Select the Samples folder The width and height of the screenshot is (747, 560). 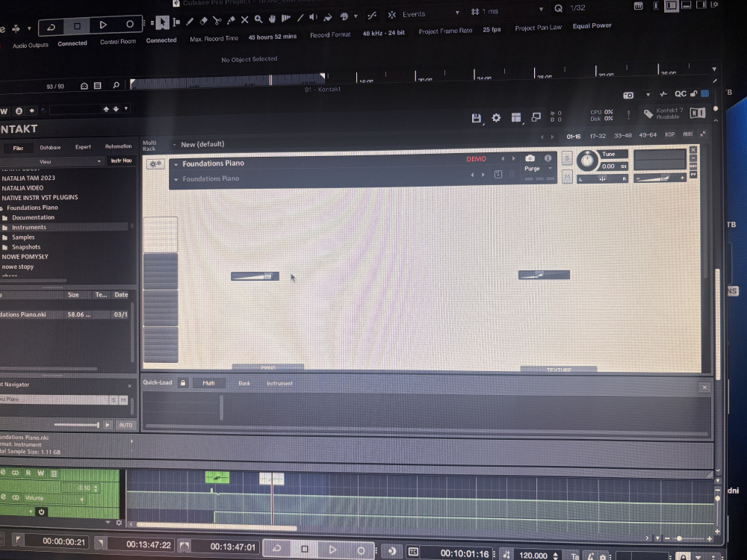(23, 237)
